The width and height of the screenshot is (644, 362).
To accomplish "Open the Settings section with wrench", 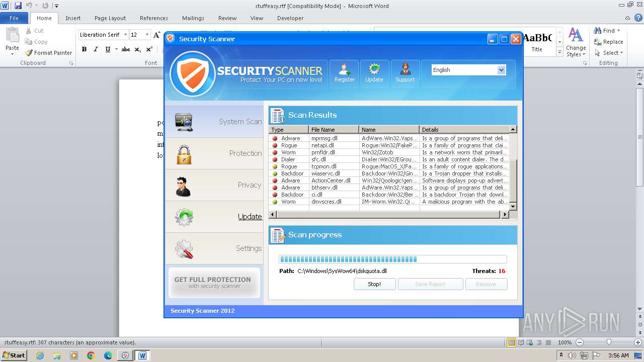I will click(214, 248).
